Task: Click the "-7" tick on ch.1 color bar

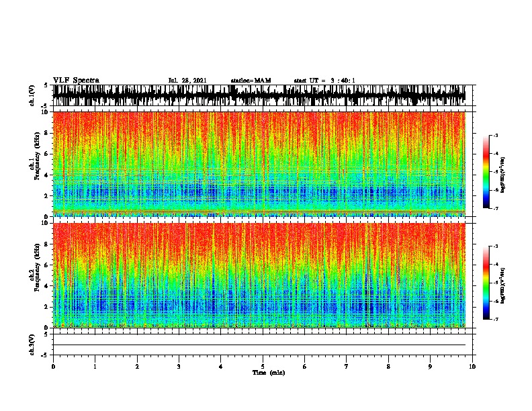Action: pyautogui.click(x=495, y=208)
